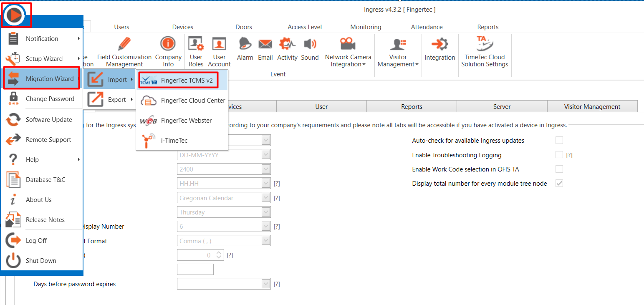Click Shut Down in the menu

tap(42, 261)
